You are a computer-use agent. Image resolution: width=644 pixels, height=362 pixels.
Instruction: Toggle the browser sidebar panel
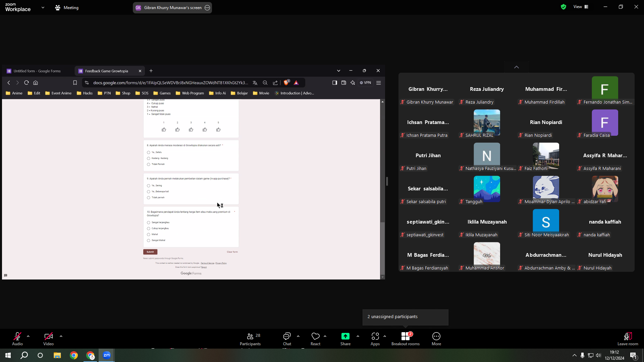[x=335, y=83]
